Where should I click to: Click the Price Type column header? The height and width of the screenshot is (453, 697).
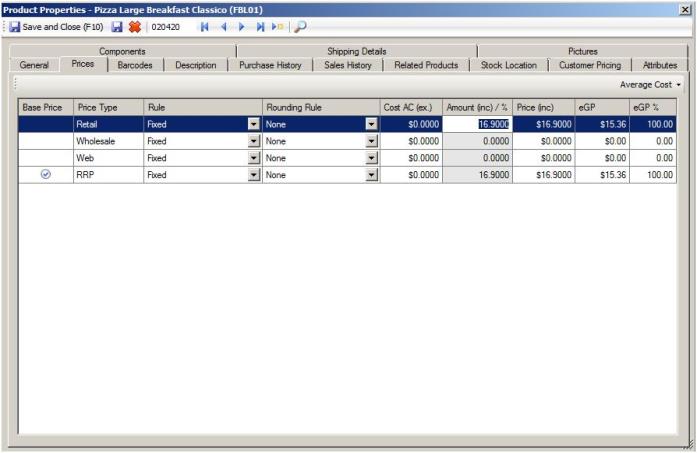coord(107,106)
